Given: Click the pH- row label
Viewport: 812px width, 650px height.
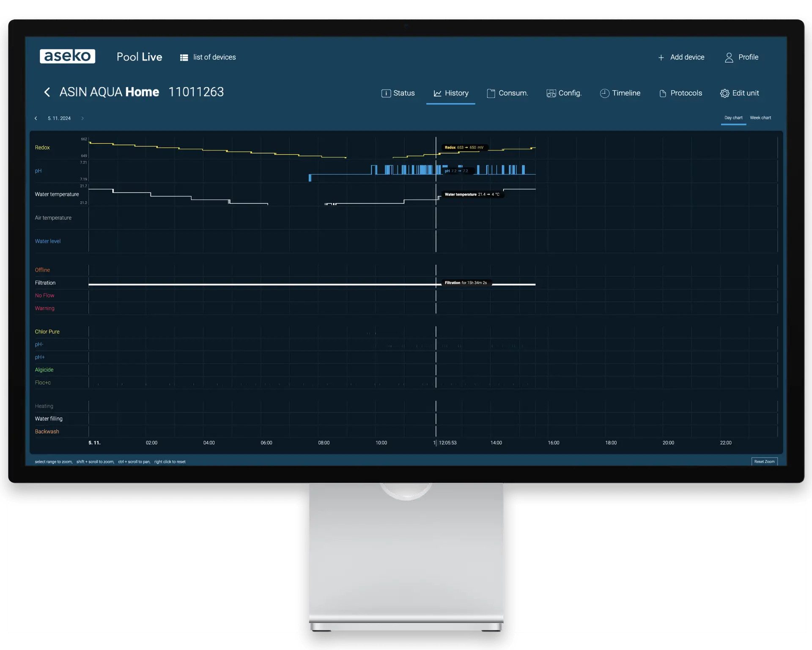Looking at the screenshot, I should (39, 344).
